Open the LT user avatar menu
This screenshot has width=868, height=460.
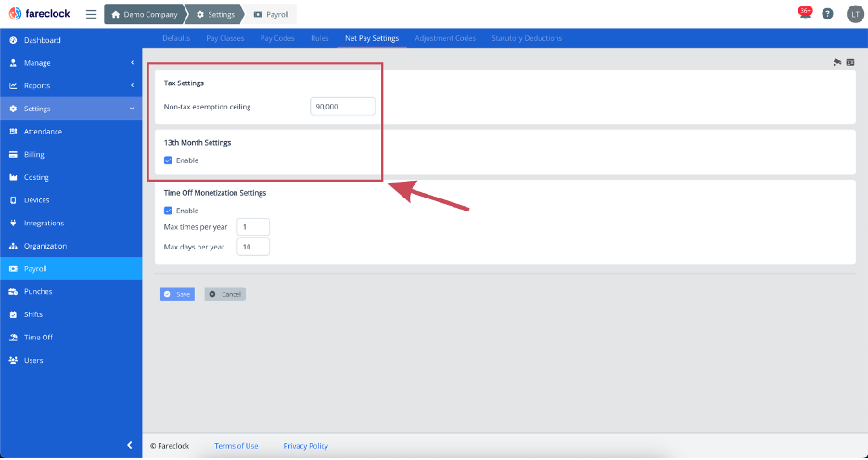(x=855, y=15)
